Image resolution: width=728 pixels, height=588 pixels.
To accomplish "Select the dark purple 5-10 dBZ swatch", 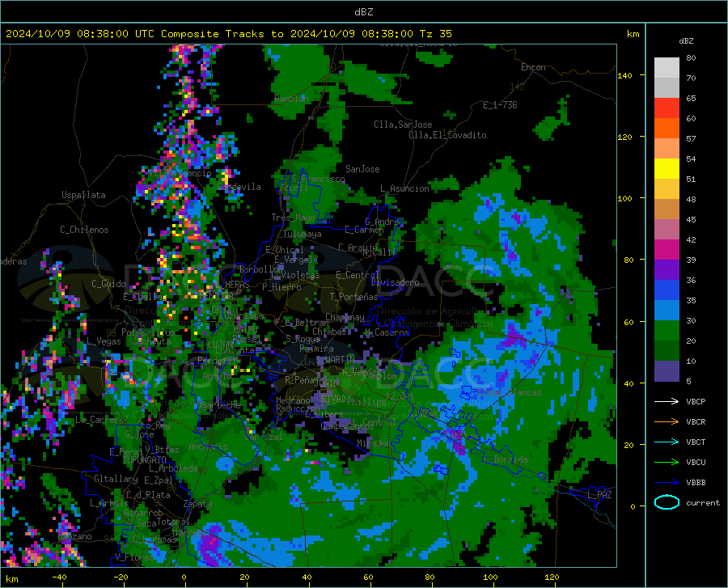I will click(x=667, y=371).
